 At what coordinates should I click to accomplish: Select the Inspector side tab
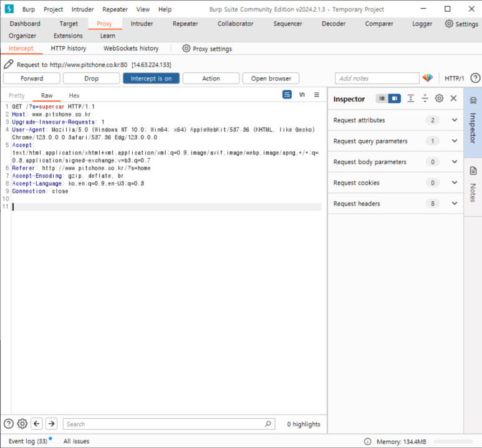(x=473, y=123)
